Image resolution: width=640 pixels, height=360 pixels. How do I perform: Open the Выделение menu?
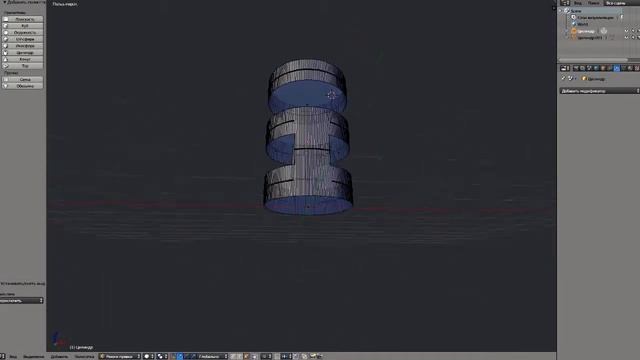(x=33, y=356)
